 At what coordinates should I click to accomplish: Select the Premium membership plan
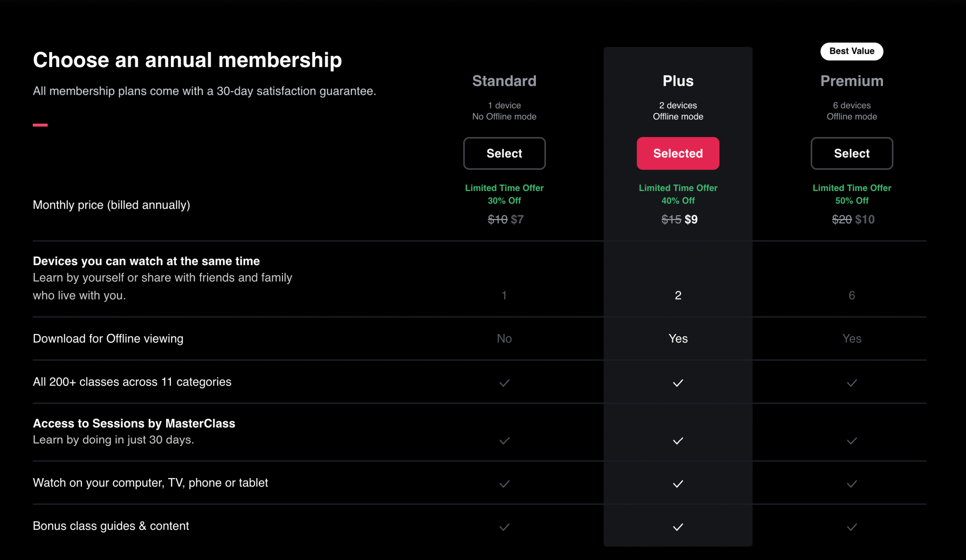click(851, 153)
